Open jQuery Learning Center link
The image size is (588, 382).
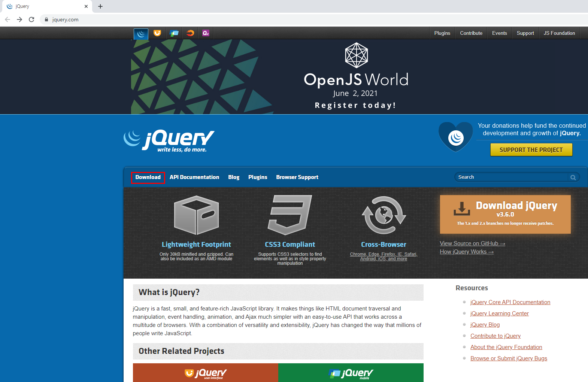pyautogui.click(x=500, y=313)
